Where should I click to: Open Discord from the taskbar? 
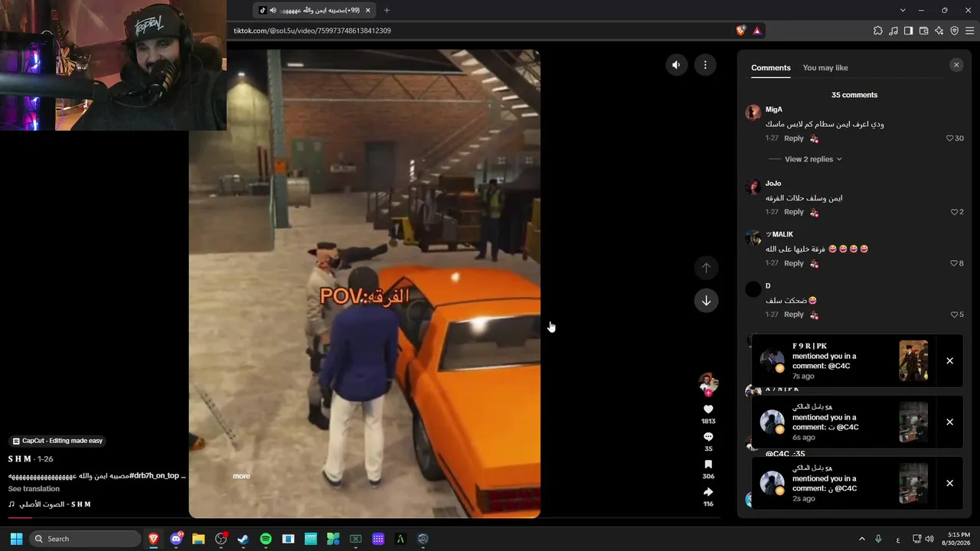tap(176, 539)
